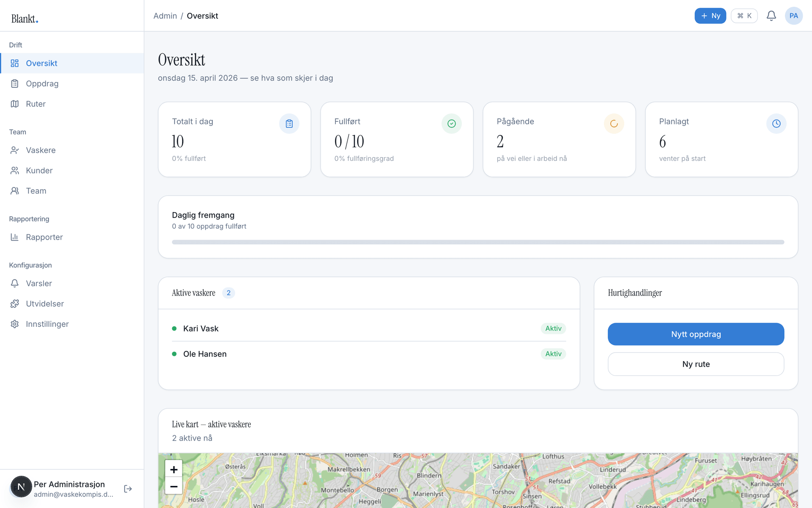Click the PA avatar icon top right
The width and height of the screenshot is (812, 508).
(x=794, y=16)
